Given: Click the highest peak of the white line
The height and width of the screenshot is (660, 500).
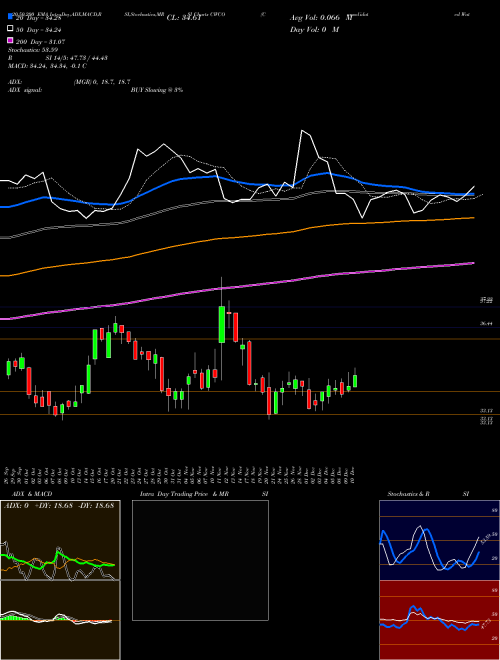Looking at the screenshot, I should 302,131.
